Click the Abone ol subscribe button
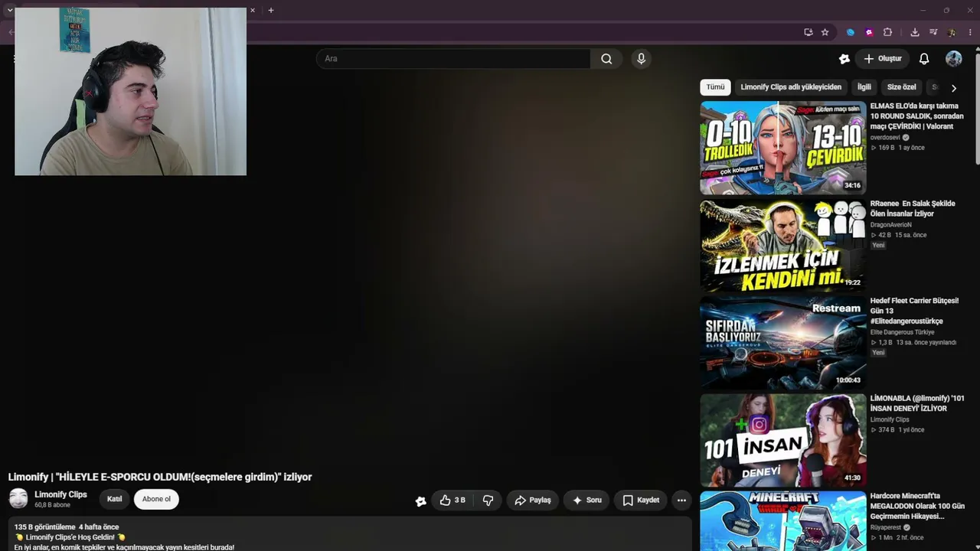Image resolution: width=980 pixels, height=551 pixels. click(156, 499)
